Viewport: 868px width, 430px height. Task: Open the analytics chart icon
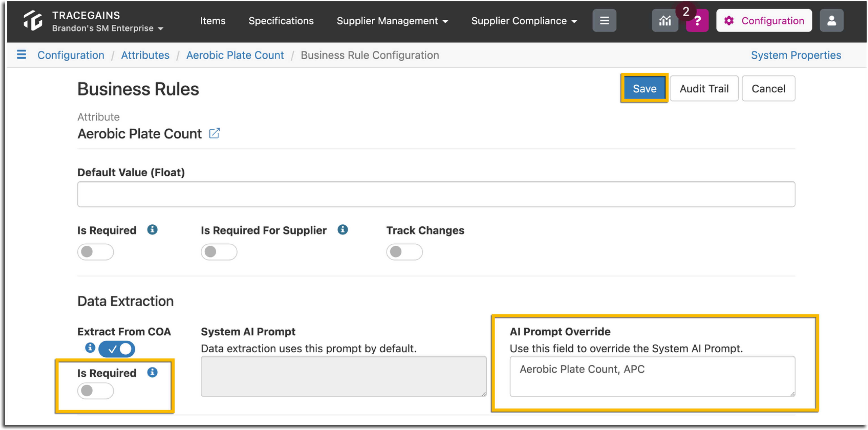click(x=664, y=21)
